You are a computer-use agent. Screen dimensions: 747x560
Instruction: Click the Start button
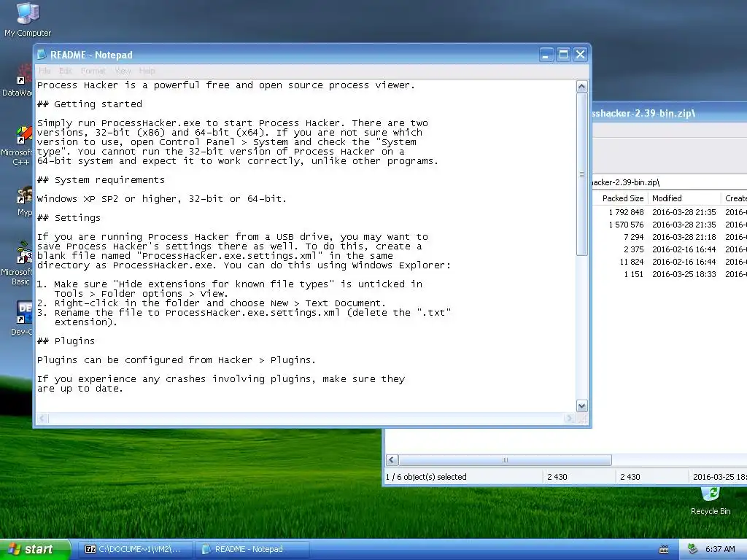tap(35, 549)
